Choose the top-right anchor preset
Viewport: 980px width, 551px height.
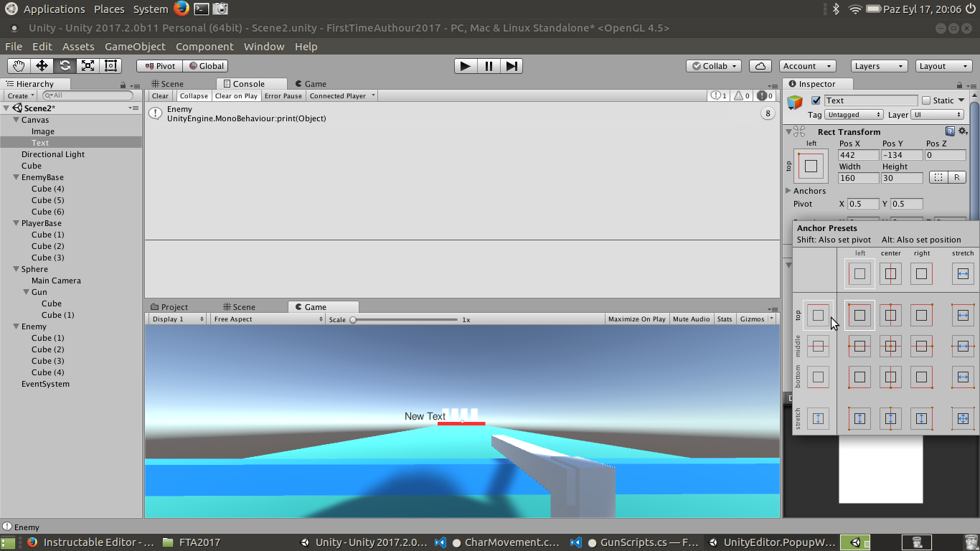(x=921, y=315)
